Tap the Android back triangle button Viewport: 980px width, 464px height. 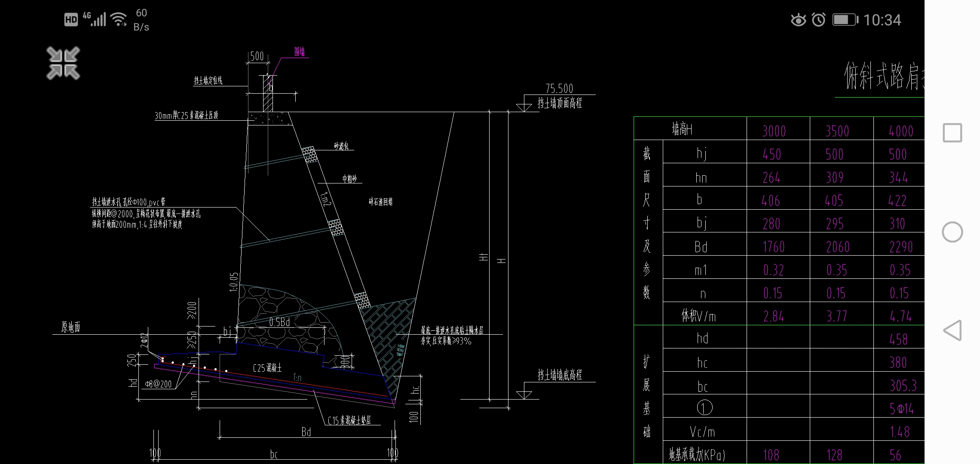(952, 330)
